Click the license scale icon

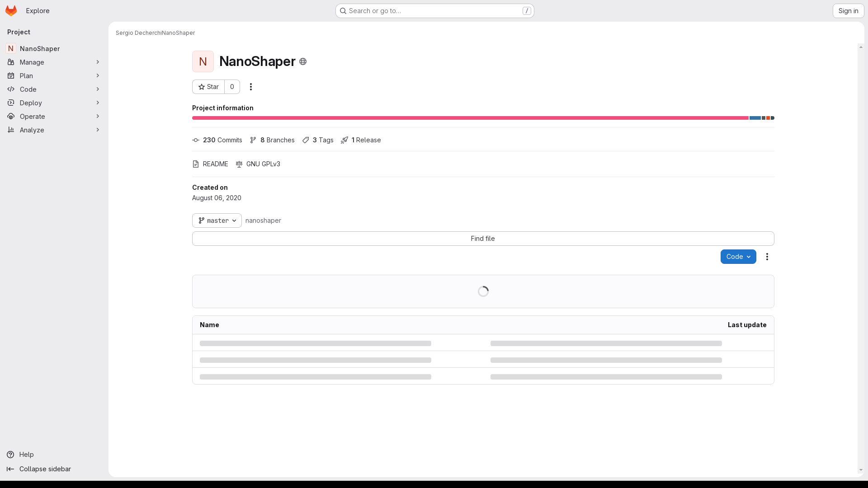[239, 164]
